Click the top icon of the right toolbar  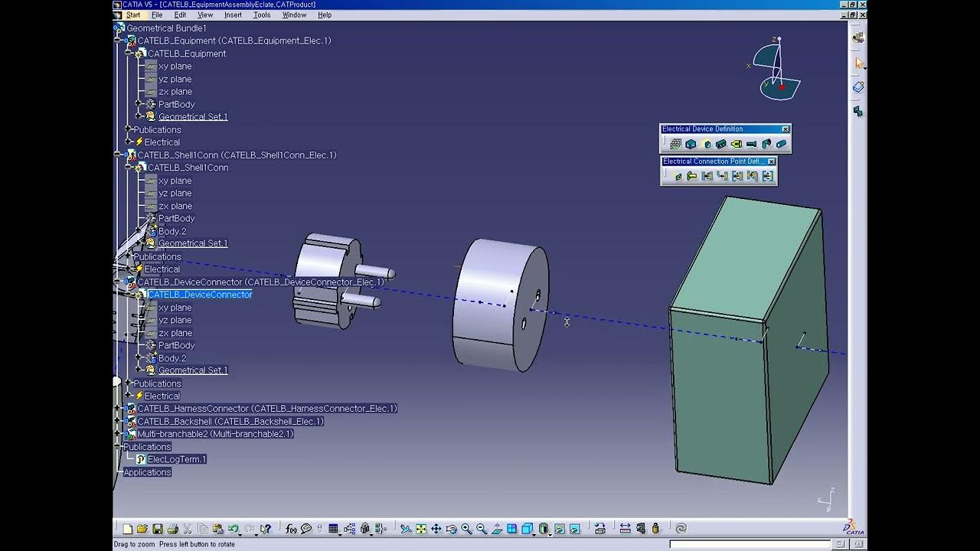click(x=858, y=37)
